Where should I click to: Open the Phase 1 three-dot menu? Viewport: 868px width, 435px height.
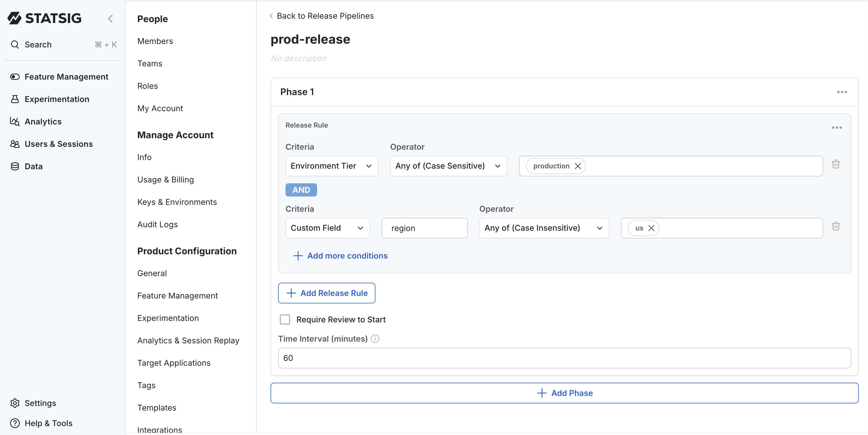coord(841,92)
